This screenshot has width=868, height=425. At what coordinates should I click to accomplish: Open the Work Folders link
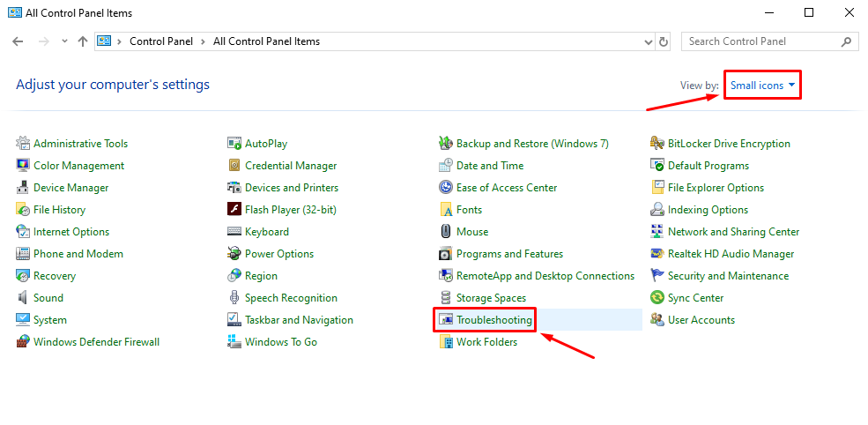[486, 342]
